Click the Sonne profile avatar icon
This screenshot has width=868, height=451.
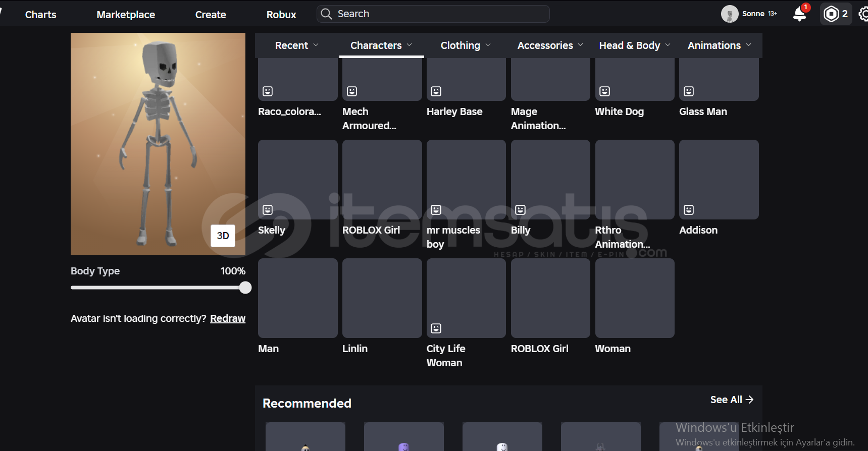(729, 14)
